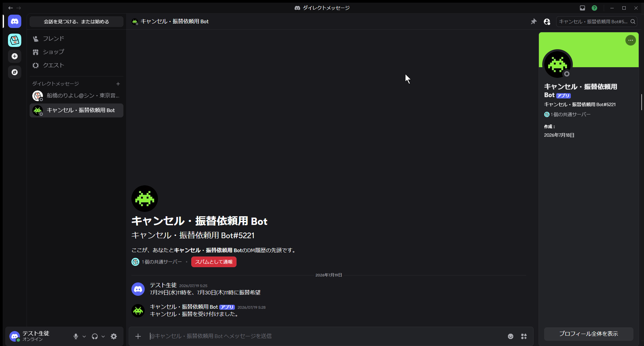644x346 pixels.
Task: Open the green help question icon
Action: pos(594,8)
